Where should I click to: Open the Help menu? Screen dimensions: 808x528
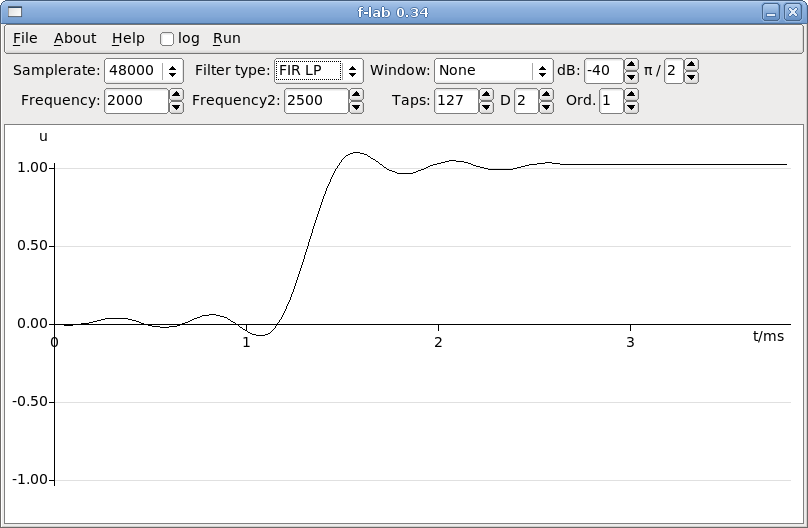[128, 39]
